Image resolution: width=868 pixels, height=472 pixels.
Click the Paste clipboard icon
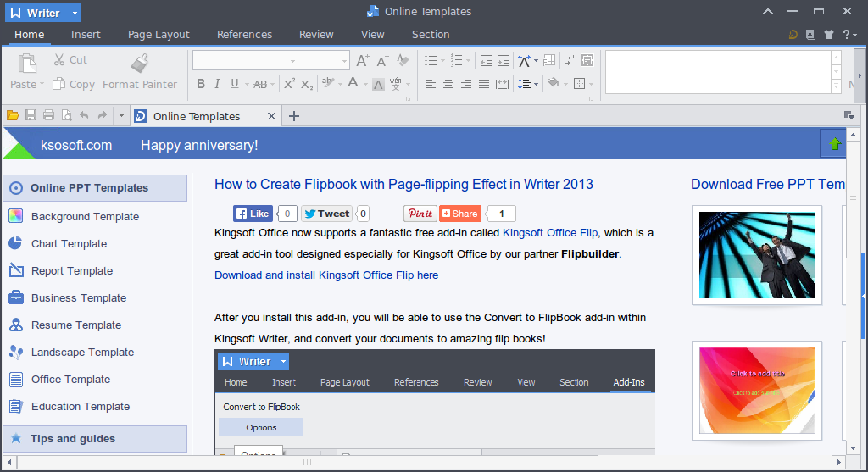pos(26,63)
